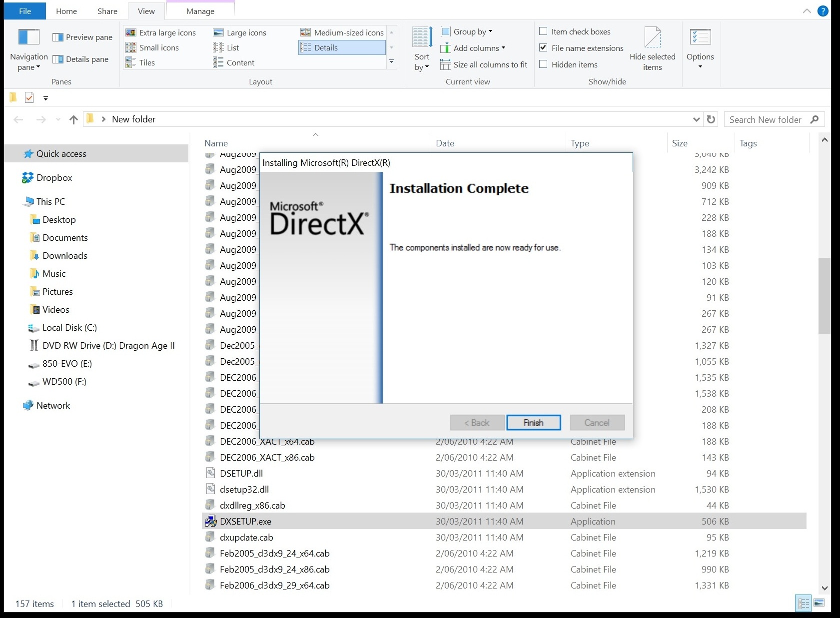This screenshot has width=840, height=618.
Task: Click Hide selected items
Action: click(x=652, y=49)
